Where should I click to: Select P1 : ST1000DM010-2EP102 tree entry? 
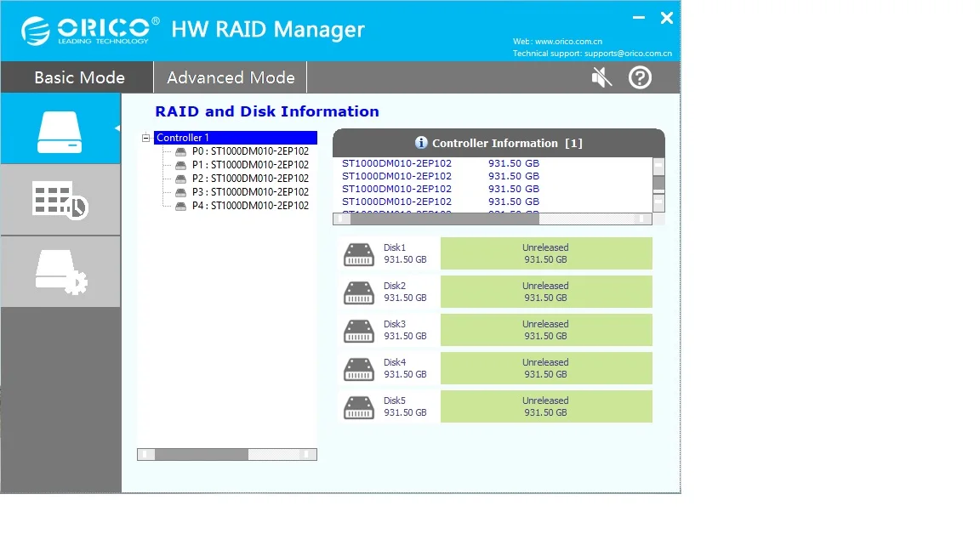(250, 165)
